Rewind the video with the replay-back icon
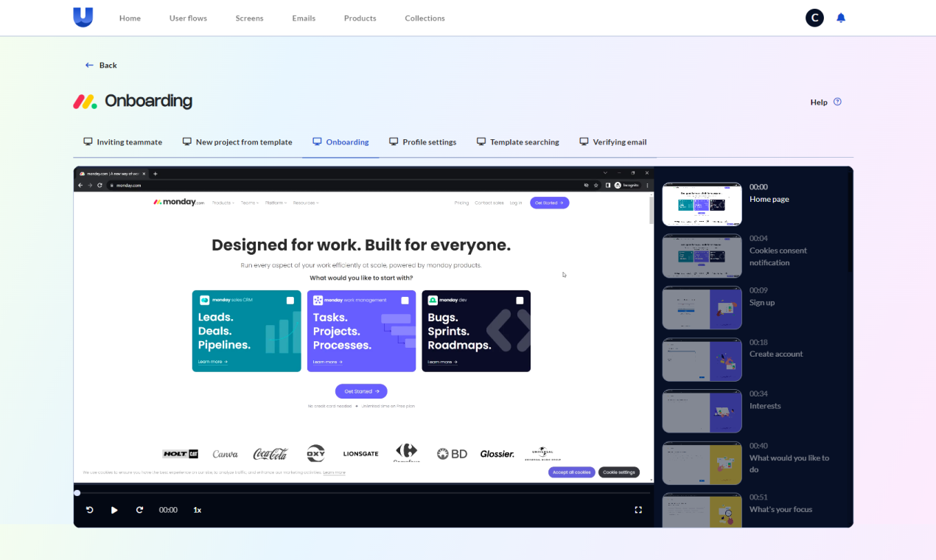This screenshot has width=936, height=560. (x=90, y=510)
